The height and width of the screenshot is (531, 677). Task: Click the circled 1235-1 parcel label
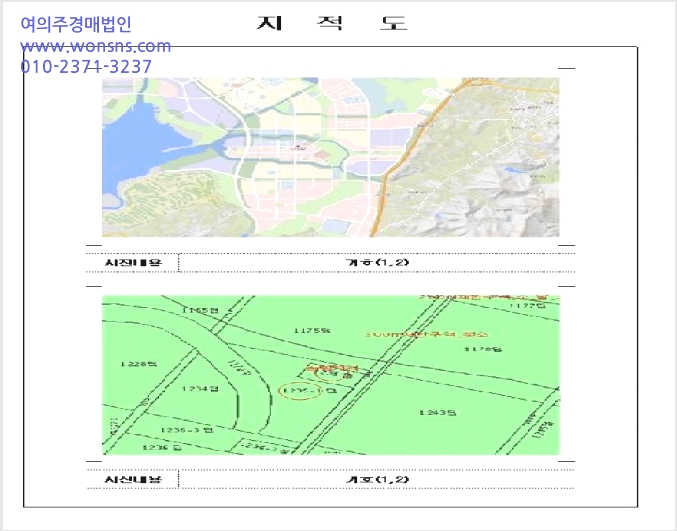point(301,391)
